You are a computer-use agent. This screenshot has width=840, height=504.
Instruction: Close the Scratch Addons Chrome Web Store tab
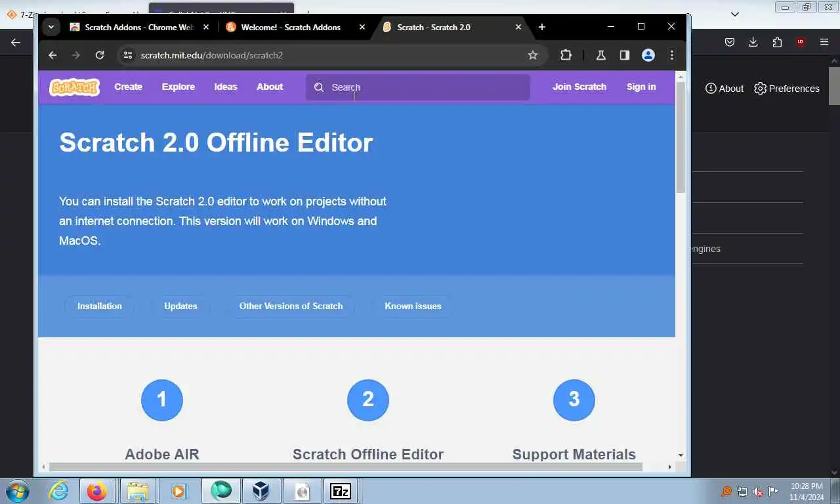[206, 27]
